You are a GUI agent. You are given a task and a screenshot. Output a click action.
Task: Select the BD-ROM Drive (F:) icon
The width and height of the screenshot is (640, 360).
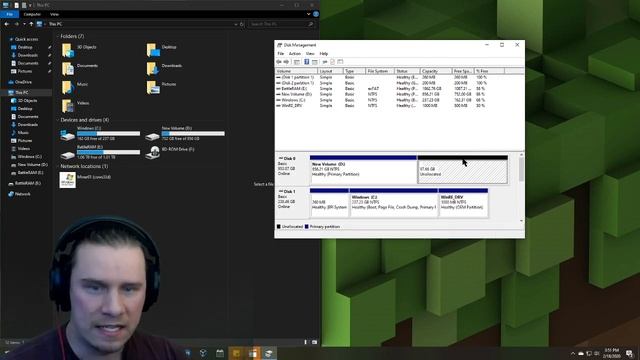click(153, 153)
